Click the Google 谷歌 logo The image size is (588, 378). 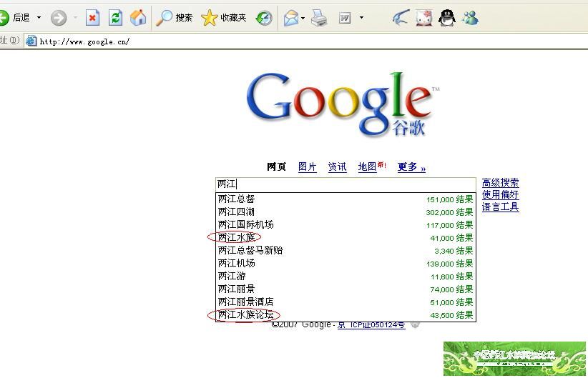(x=343, y=104)
